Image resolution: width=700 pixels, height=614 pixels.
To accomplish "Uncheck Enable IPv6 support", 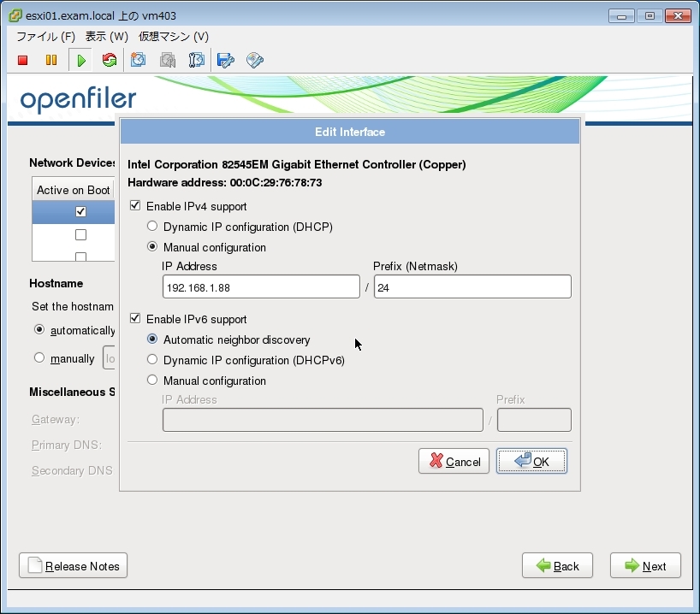I will click(135, 319).
